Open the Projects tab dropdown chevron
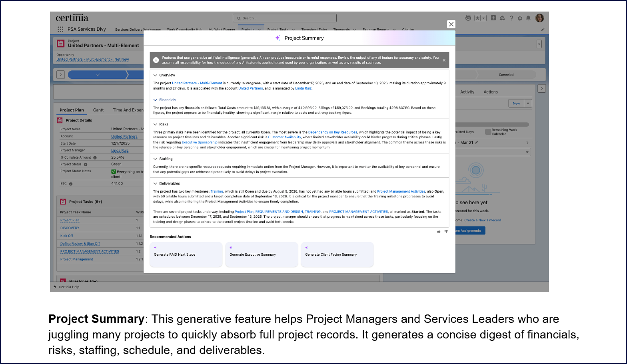 coord(259,30)
